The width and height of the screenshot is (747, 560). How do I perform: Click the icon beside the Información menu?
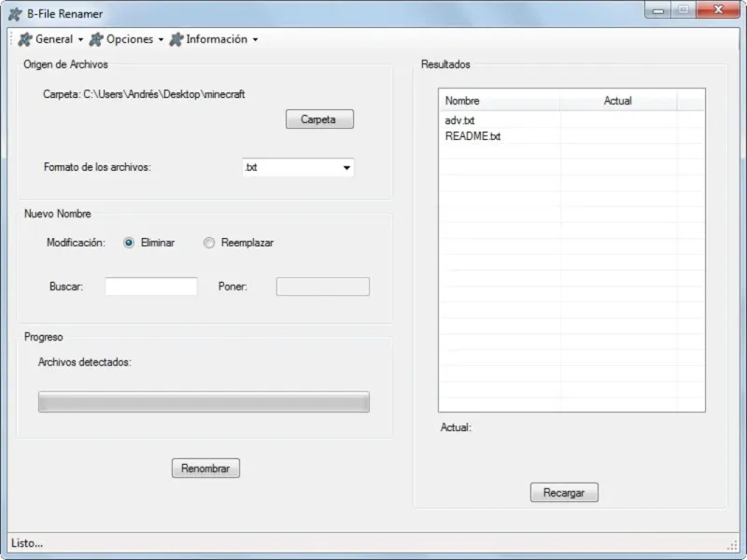176,39
